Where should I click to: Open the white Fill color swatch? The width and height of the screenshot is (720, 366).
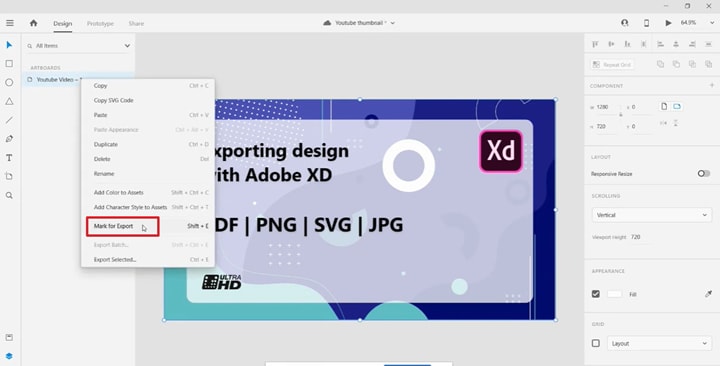pos(614,294)
